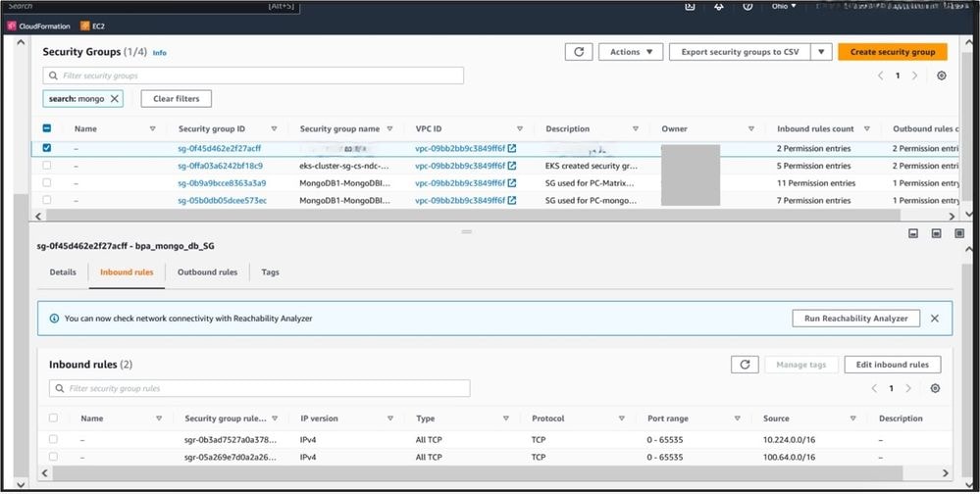Click the info icon in Reachability banner
Viewport: 980px width, 494px height.
(x=54, y=319)
